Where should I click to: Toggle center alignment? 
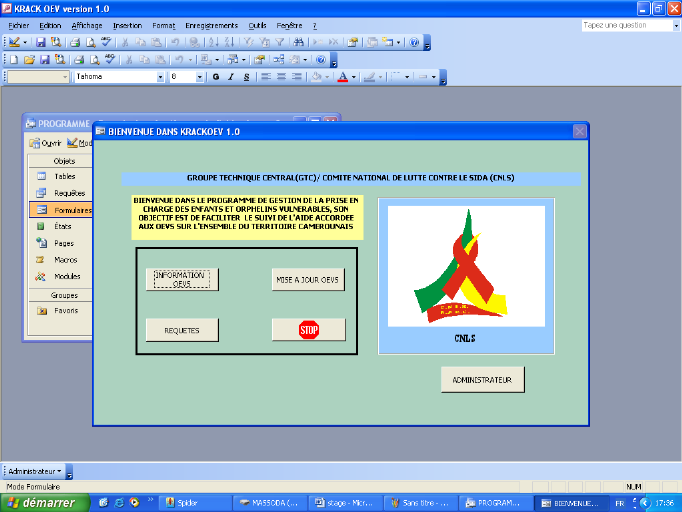coord(281,77)
